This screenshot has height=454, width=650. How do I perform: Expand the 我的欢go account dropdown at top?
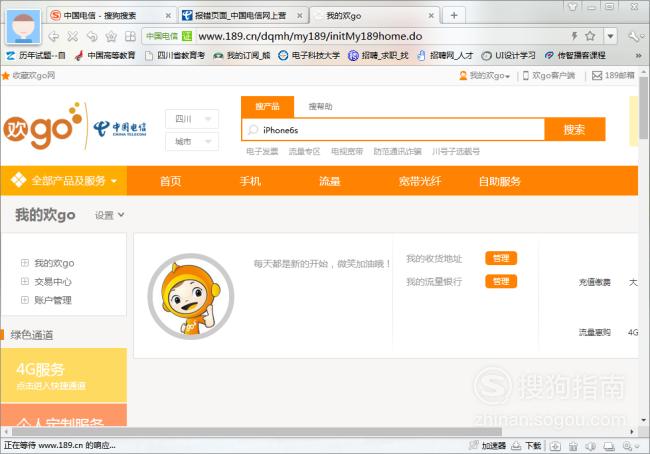[x=485, y=75]
